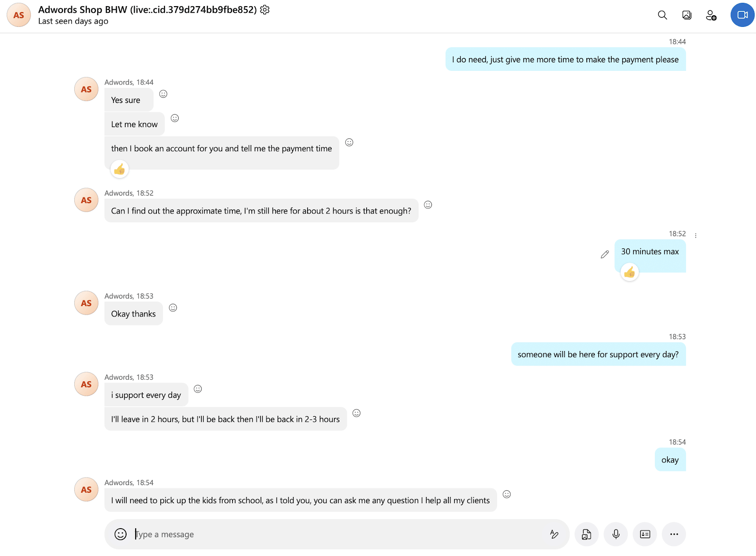The width and height of the screenshot is (756, 556).
Task: Attach a file using add files button
Action: click(x=586, y=534)
